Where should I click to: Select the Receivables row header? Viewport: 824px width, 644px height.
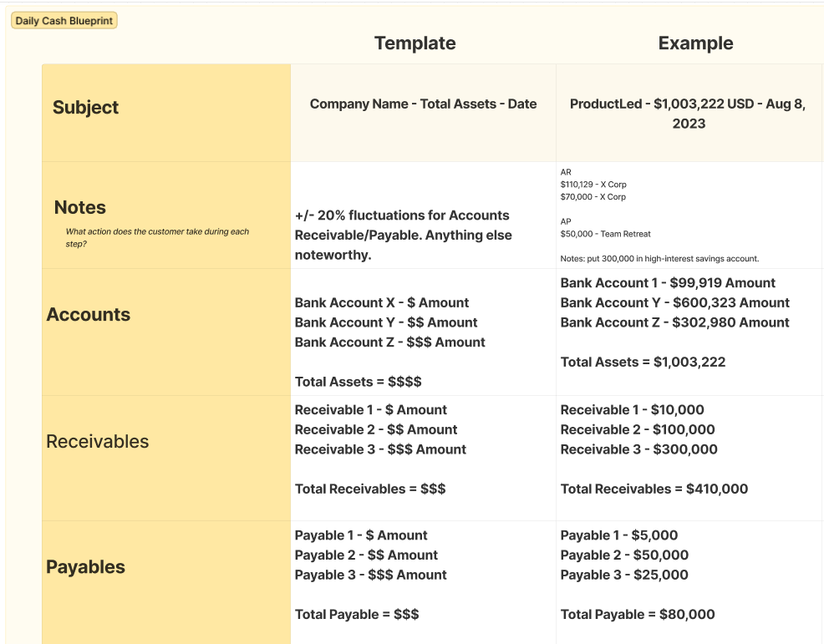tap(95, 442)
